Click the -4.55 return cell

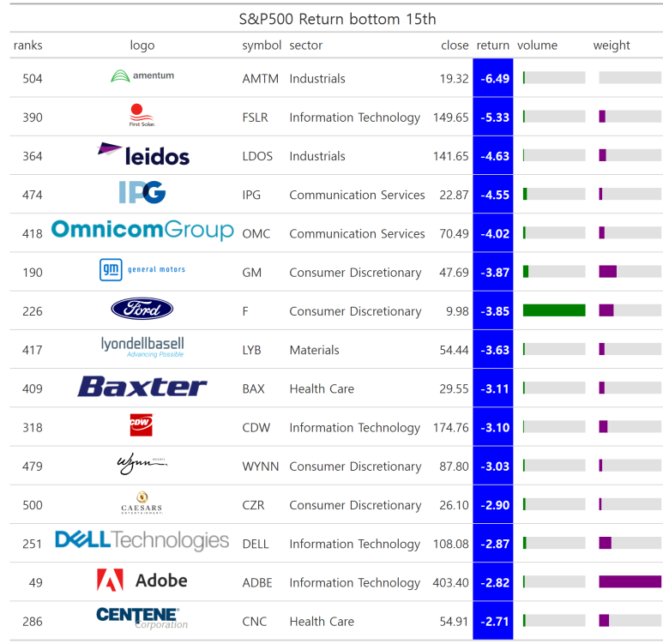point(493,194)
